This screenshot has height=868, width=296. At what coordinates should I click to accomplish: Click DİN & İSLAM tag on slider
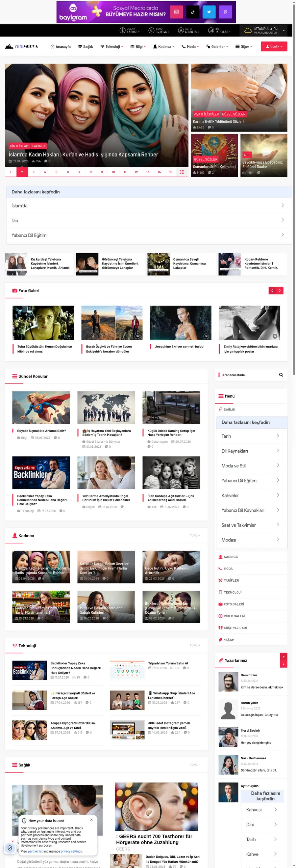(19, 146)
